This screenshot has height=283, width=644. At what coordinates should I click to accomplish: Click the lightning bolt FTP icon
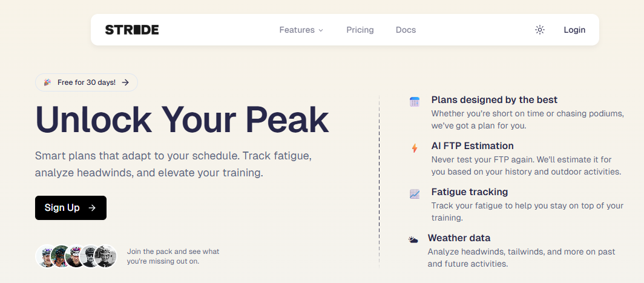point(415,148)
